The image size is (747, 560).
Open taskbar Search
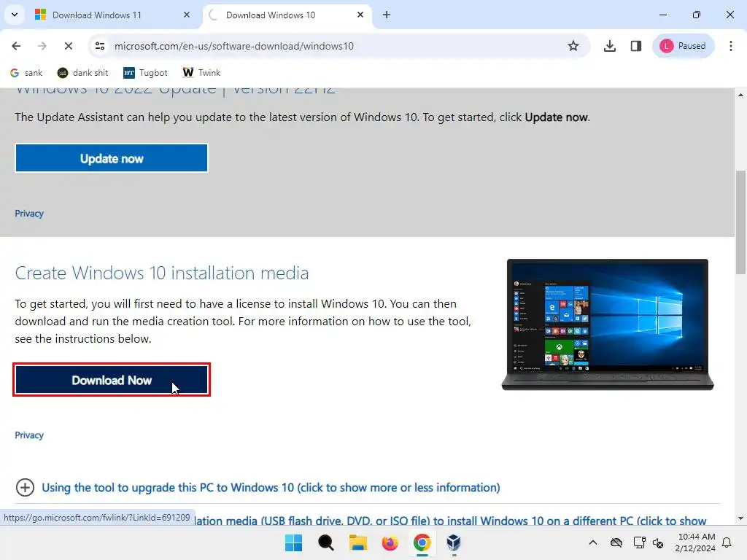[326, 542]
